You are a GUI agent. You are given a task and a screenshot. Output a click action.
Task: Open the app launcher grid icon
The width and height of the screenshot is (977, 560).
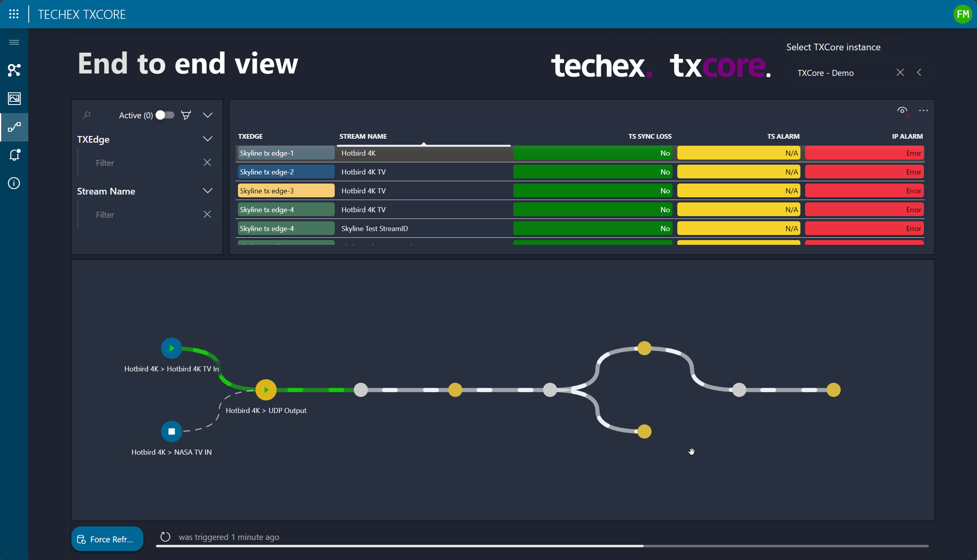[14, 14]
